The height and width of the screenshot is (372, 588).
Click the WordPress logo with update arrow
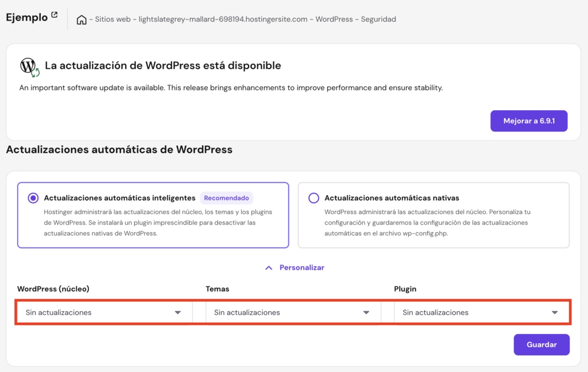click(x=28, y=65)
